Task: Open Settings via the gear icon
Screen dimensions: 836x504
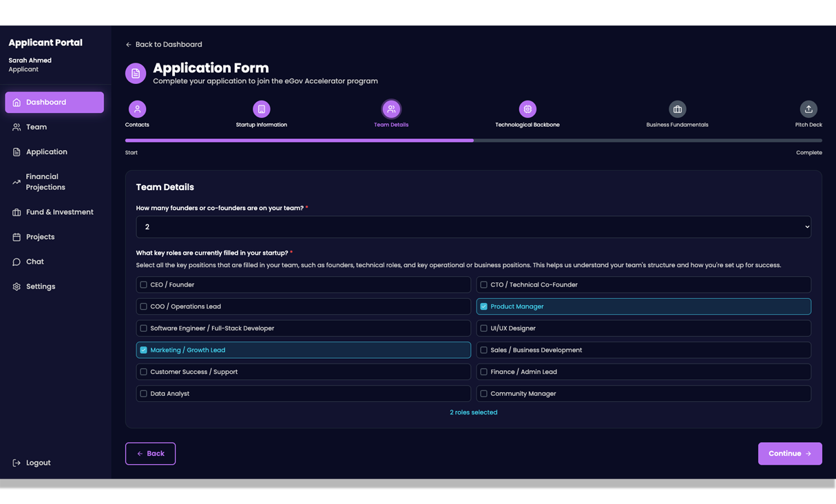Action: coord(17,286)
